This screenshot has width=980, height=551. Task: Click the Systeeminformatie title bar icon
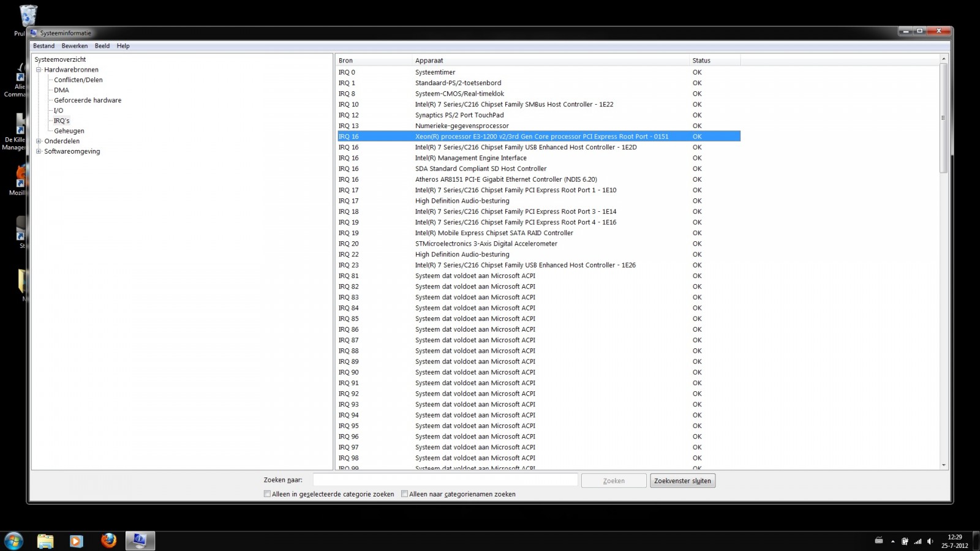tap(34, 33)
